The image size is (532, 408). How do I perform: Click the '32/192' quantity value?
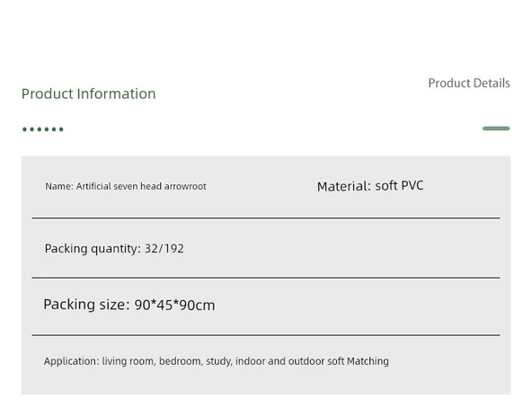click(x=164, y=248)
